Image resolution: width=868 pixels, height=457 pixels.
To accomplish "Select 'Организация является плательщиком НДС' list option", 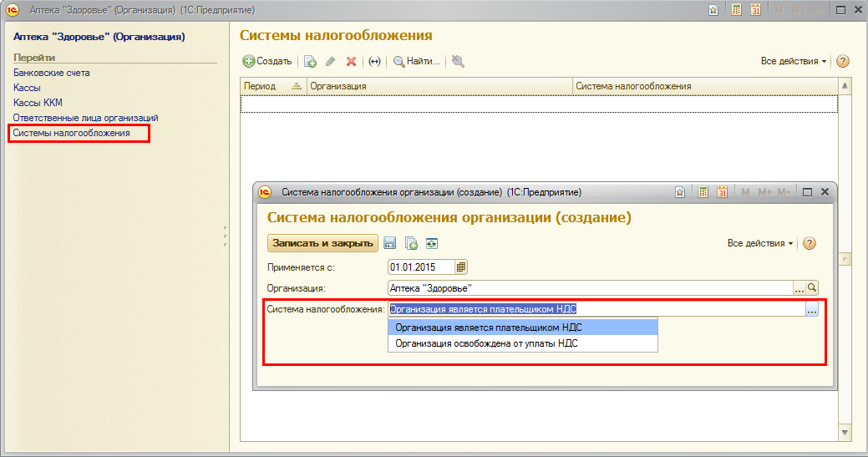I will click(x=489, y=328).
